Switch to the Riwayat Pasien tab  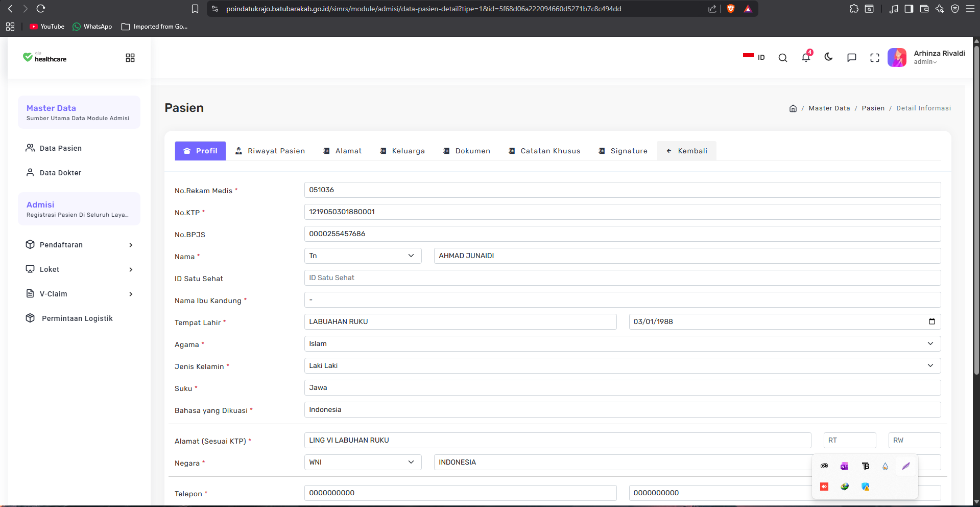(x=270, y=151)
